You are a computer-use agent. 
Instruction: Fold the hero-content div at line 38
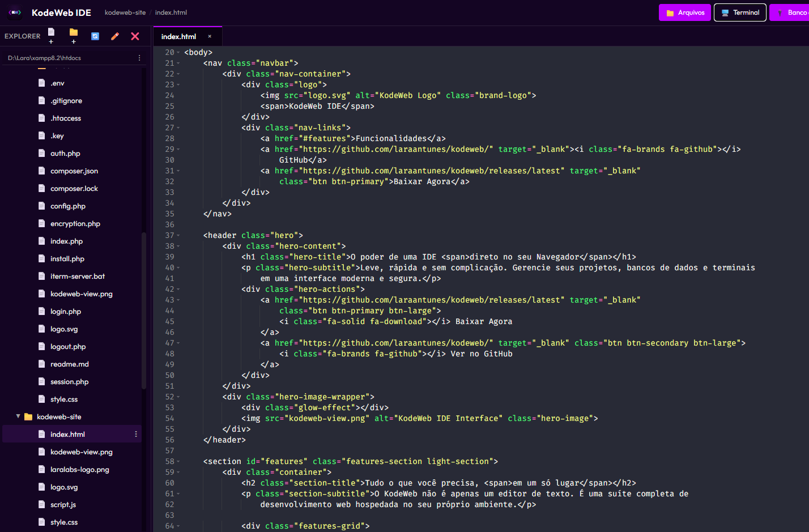(178, 246)
